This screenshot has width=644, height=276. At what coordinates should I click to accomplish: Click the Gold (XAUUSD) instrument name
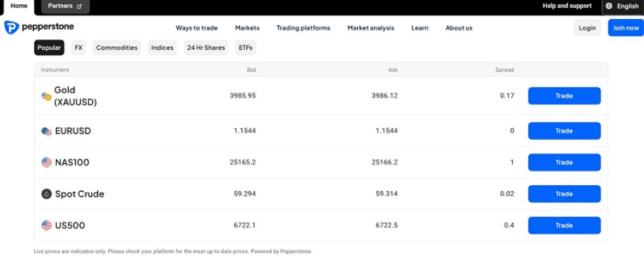pos(76,96)
